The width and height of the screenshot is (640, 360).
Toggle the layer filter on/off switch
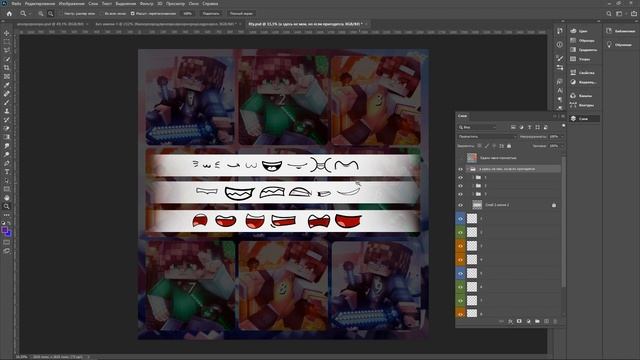coord(564,126)
